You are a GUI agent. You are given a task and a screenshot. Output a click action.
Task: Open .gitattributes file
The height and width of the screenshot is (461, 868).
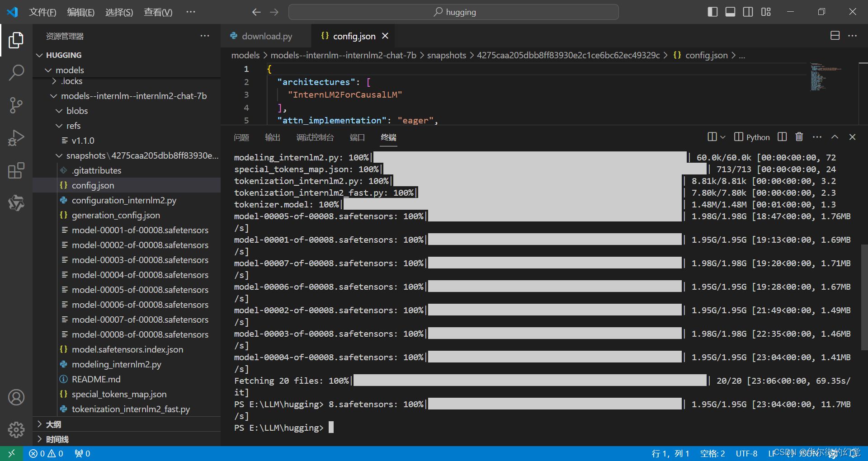pos(127,170)
